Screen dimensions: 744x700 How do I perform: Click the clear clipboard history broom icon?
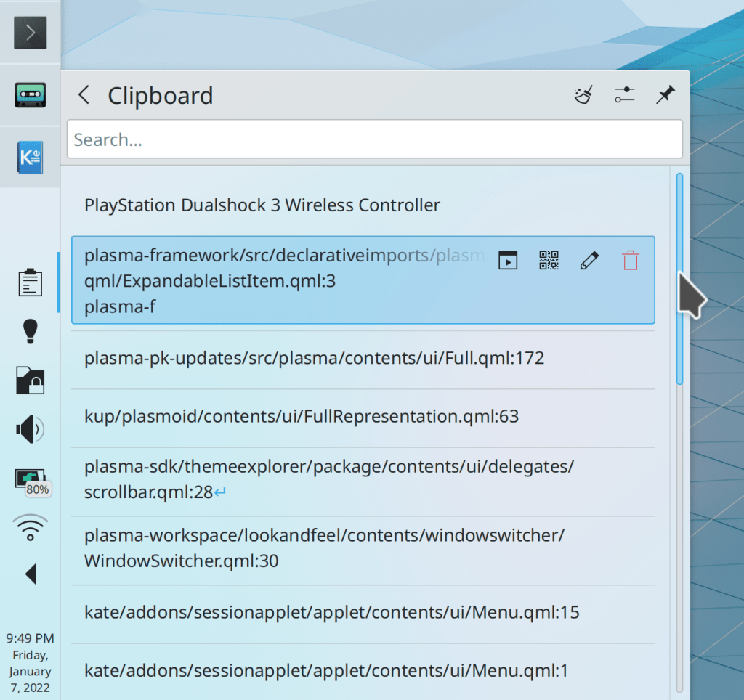coord(584,95)
